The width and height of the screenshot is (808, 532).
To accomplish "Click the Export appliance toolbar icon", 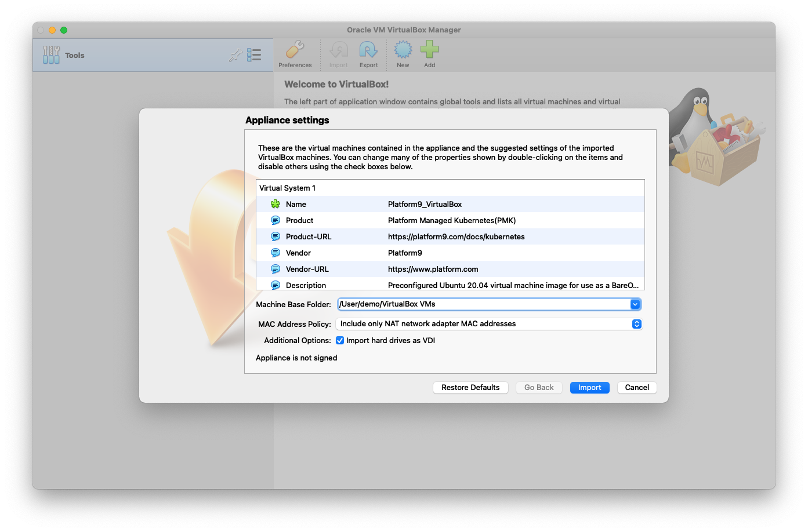I will (368, 50).
